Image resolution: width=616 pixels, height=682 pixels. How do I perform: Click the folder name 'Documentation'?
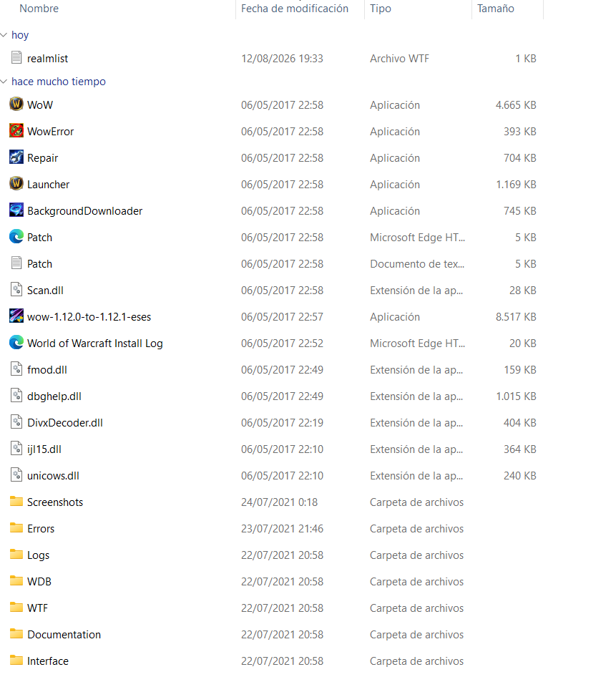pos(64,635)
